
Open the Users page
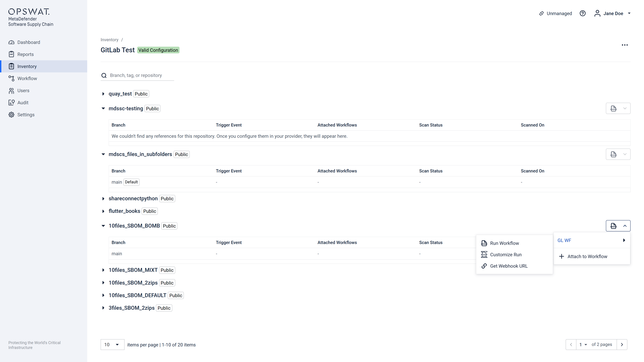pyautogui.click(x=23, y=90)
